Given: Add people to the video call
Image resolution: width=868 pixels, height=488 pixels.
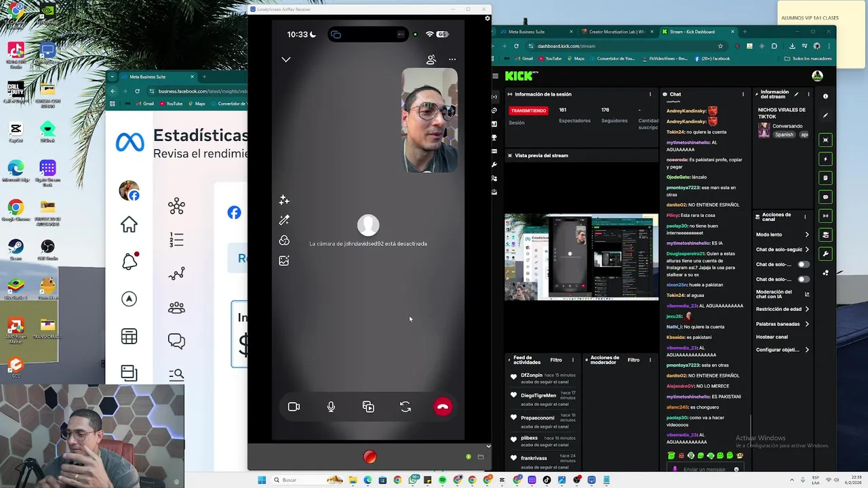Looking at the screenshot, I should (431, 60).
